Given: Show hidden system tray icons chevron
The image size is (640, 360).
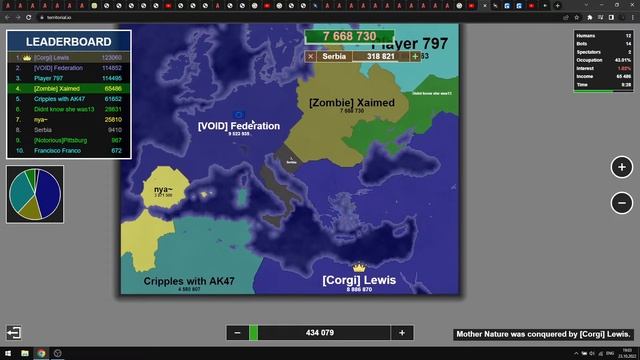Looking at the screenshot, I should pyautogui.click(x=576, y=353).
